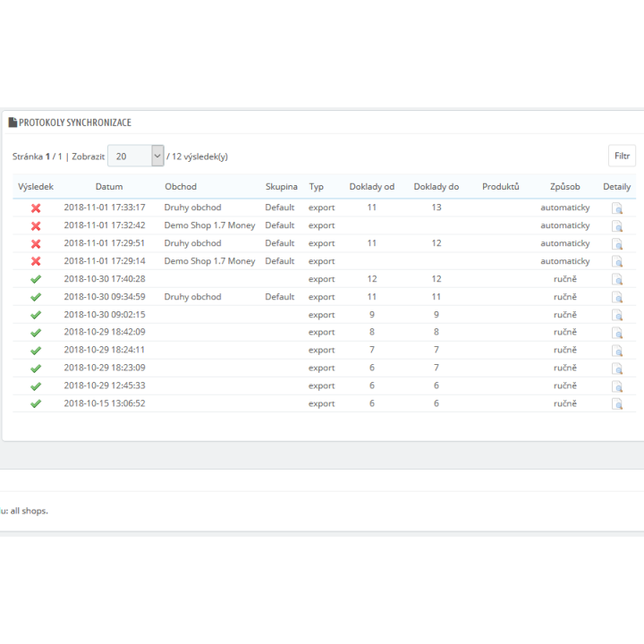644x644 pixels.
Task: Open details for the 2018-10-29 18:23:09 log
Action: (x=617, y=369)
